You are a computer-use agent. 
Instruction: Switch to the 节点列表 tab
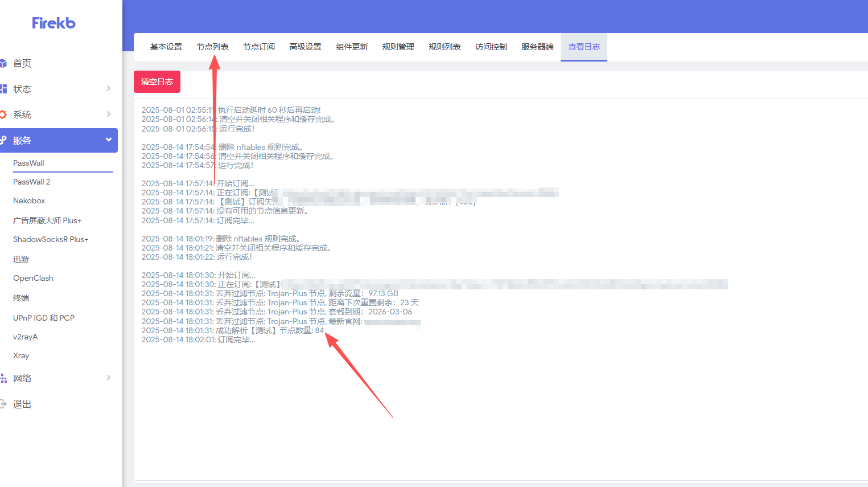tap(212, 47)
